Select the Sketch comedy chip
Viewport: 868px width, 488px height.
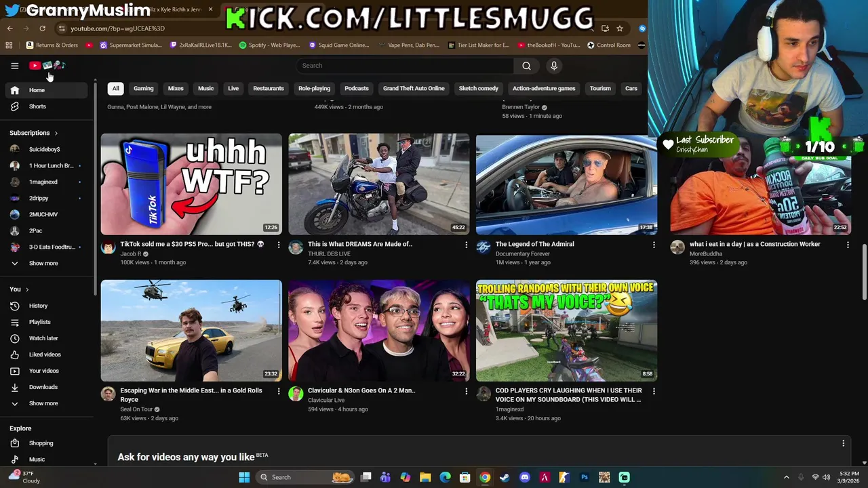pyautogui.click(x=479, y=89)
